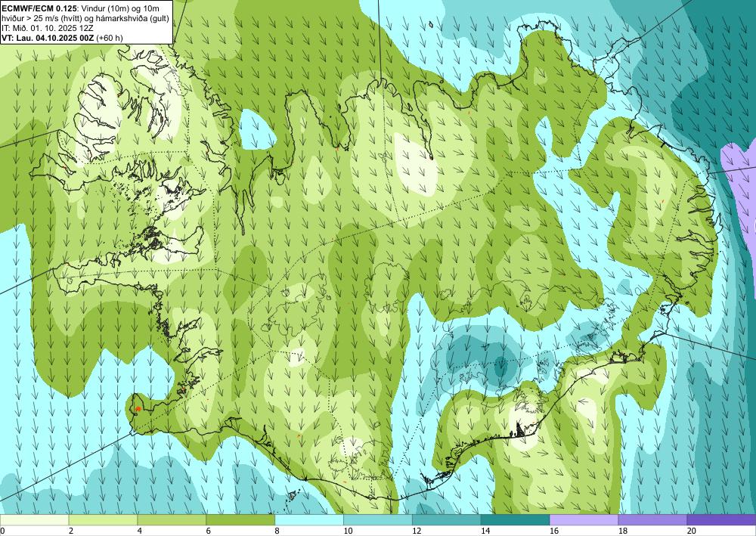Click the "VT: Lau. 04.10.2025 00Z (+60 h)" line

[62, 38]
